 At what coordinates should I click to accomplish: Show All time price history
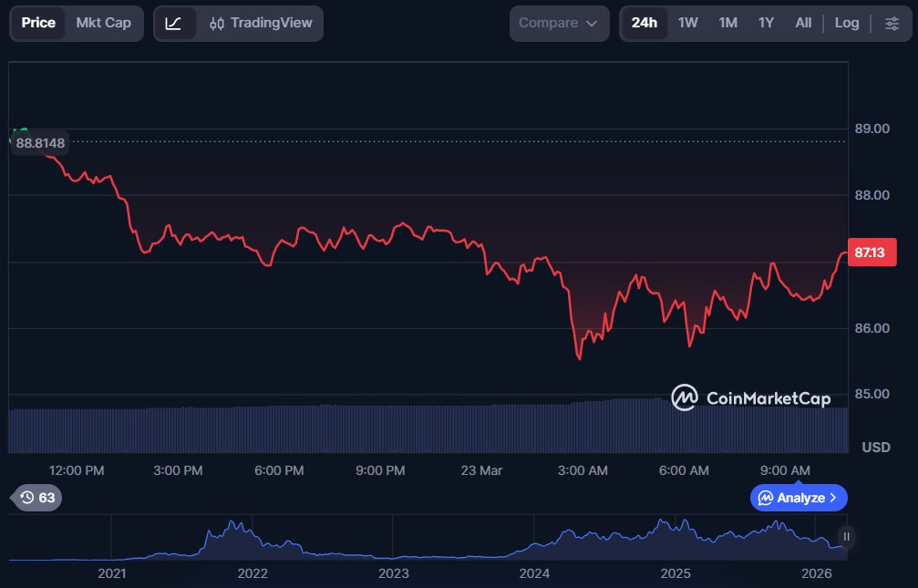pos(802,23)
